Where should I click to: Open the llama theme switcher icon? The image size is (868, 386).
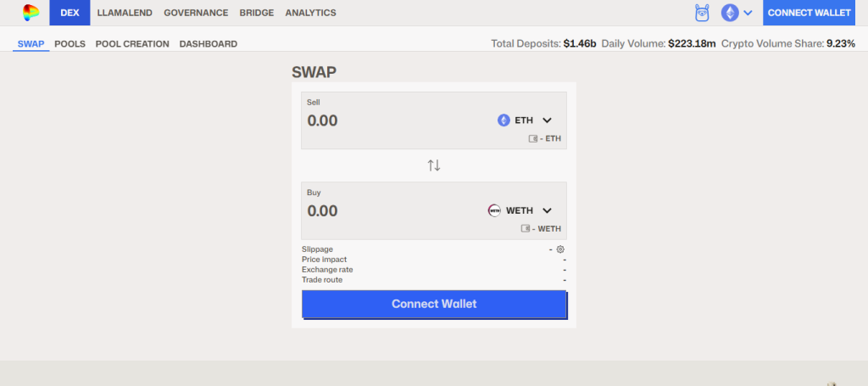702,13
